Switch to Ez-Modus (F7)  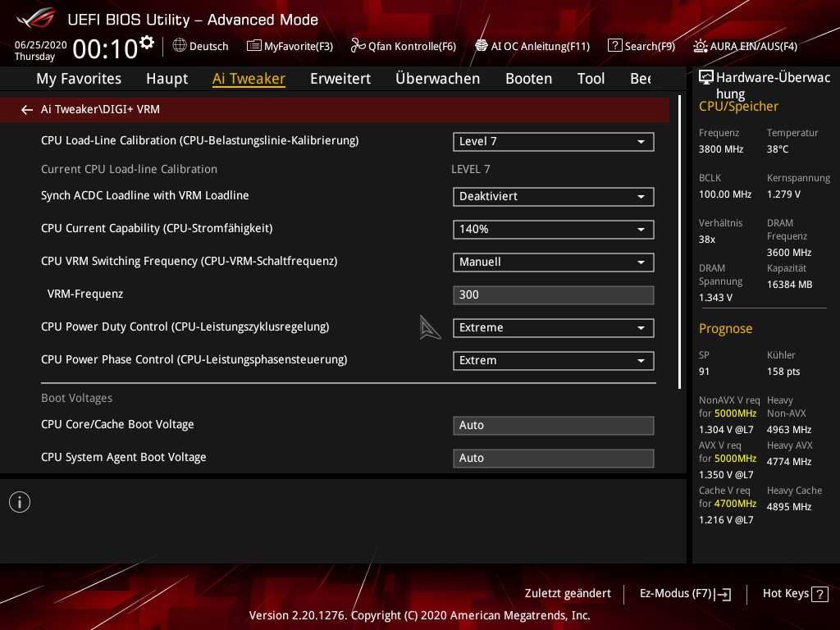[x=685, y=594]
